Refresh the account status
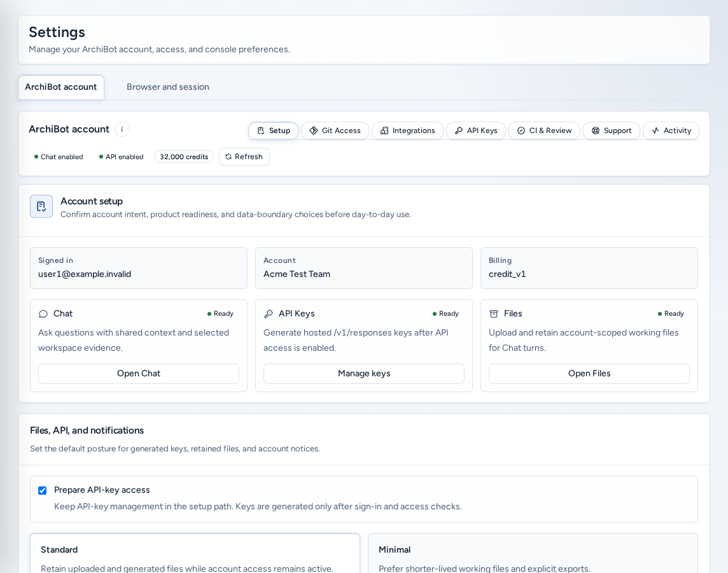This screenshot has height=573, width=728. pos(244,157)
